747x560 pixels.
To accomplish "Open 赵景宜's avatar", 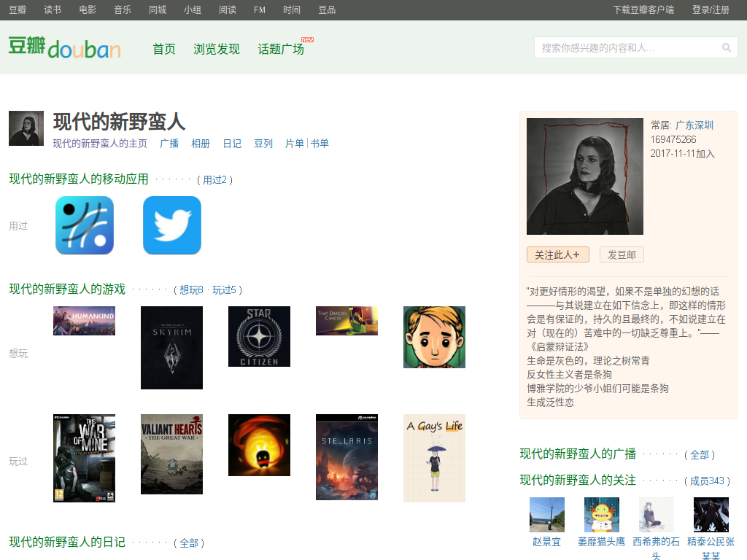I will [547, 515].
